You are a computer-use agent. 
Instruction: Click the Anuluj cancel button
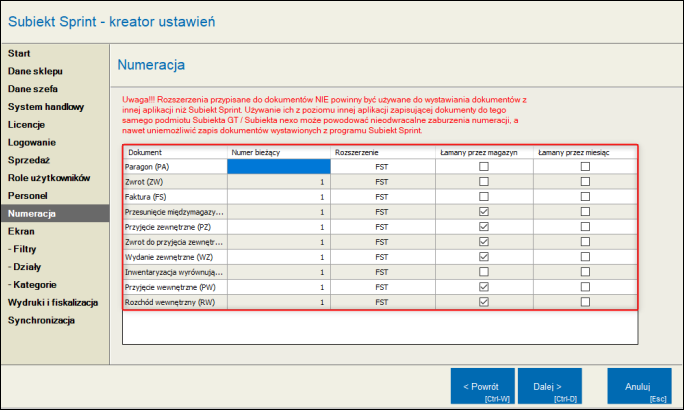coord(639,386)
